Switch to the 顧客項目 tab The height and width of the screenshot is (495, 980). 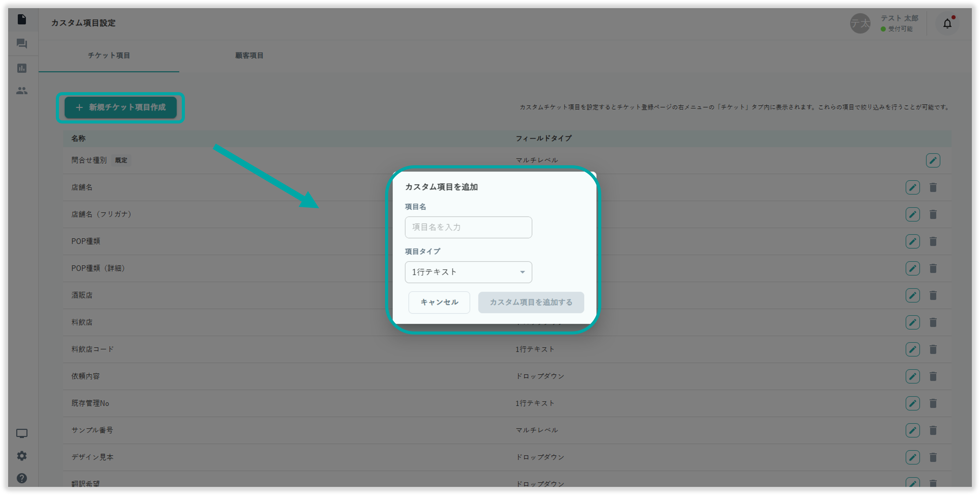249,56
